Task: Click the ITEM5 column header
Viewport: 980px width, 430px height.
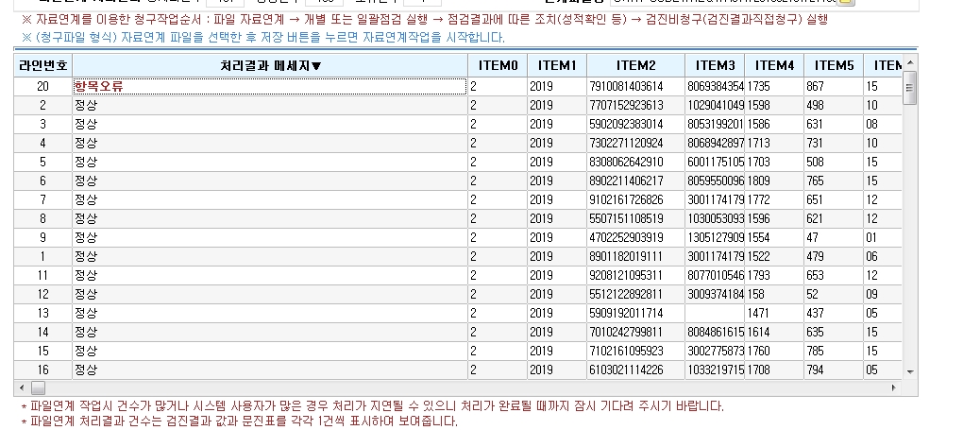Action: click(x=833, y=66)
